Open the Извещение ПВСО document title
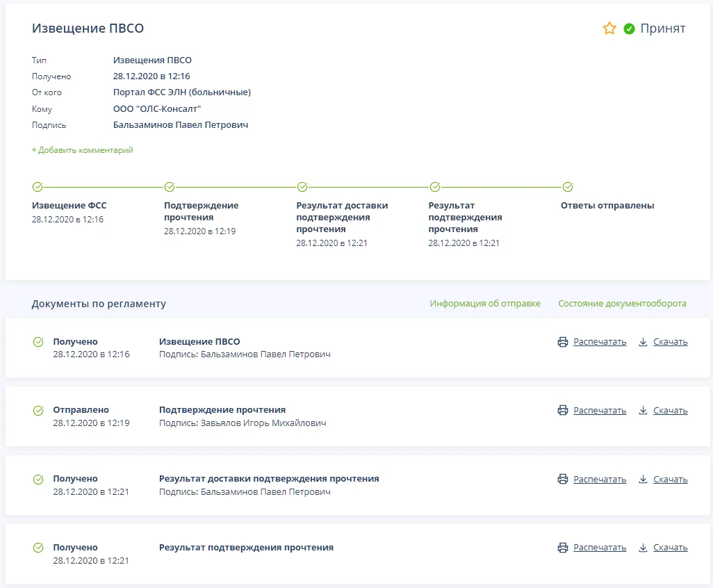Image resolution: width=713 pixels, height=588 pixels. pyautogui.click(x=199, y=342)
